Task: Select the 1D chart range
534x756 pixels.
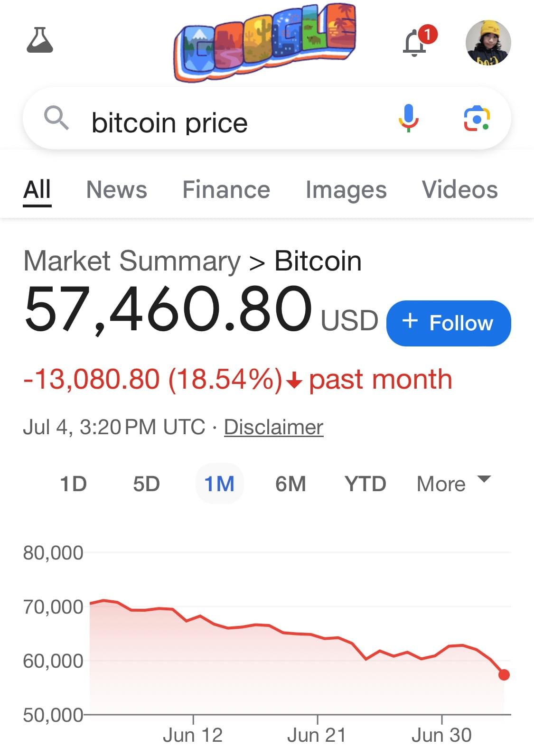Action: (74, 484)
